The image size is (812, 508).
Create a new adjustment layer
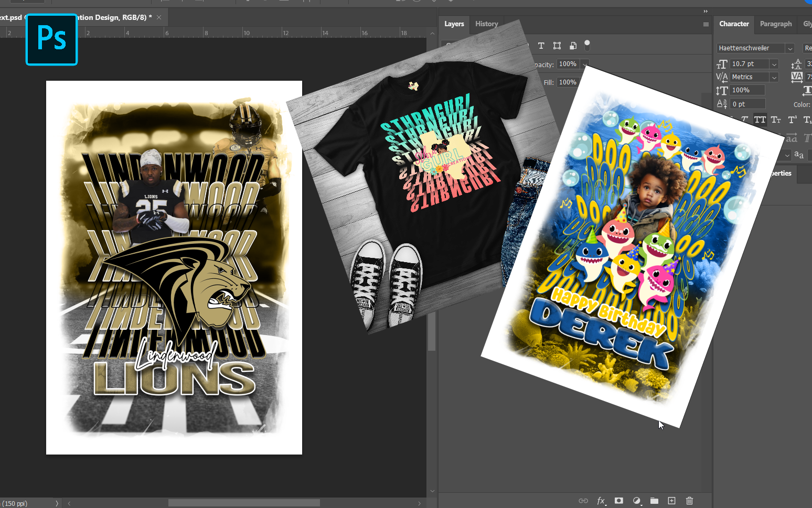tap(637, 501)
